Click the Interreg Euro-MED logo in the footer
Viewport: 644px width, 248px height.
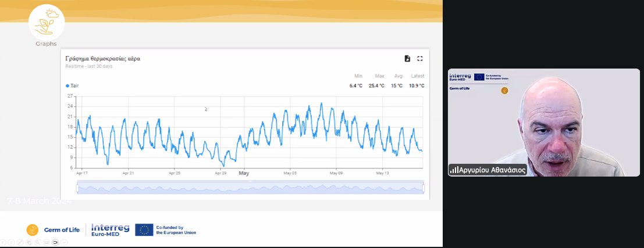click(x=111, y=230)
